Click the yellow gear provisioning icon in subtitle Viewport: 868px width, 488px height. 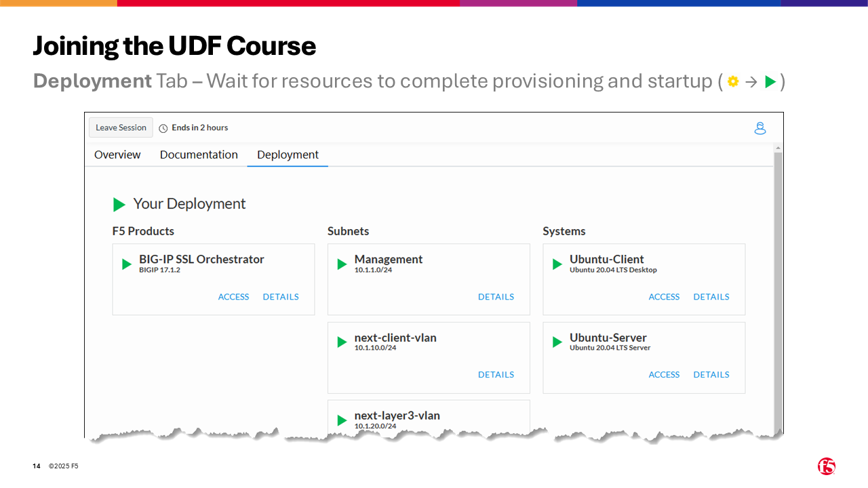(x=732, y=82)
